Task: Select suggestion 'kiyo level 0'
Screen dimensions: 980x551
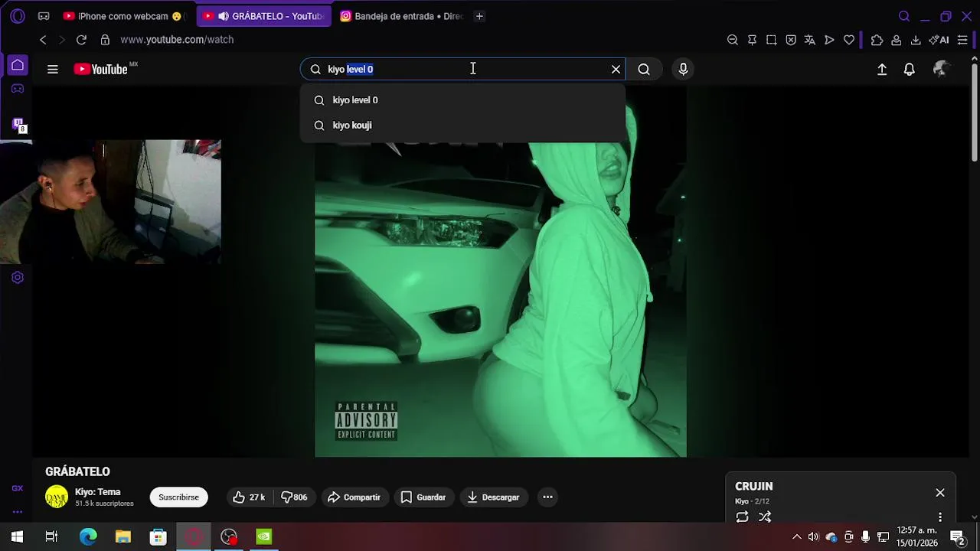Action: click(462, 100)
